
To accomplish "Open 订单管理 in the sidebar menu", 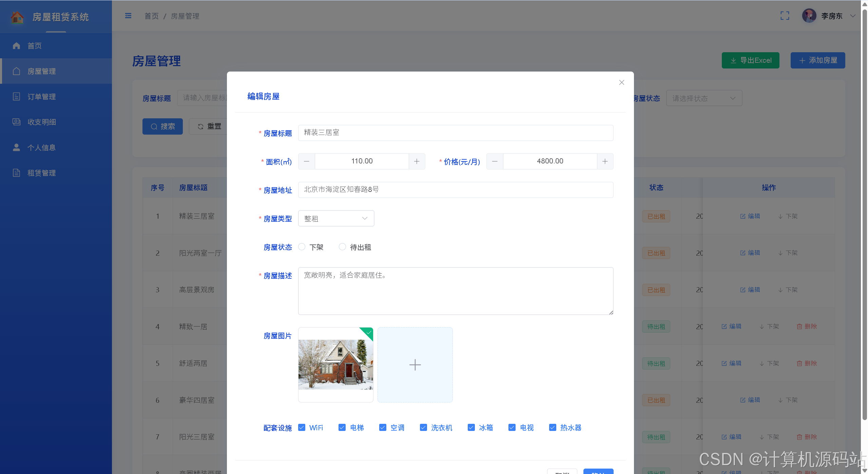I will 41,97.
